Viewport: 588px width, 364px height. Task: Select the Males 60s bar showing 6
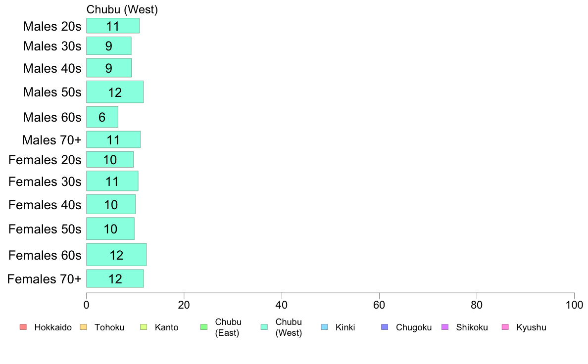(102, 117)
